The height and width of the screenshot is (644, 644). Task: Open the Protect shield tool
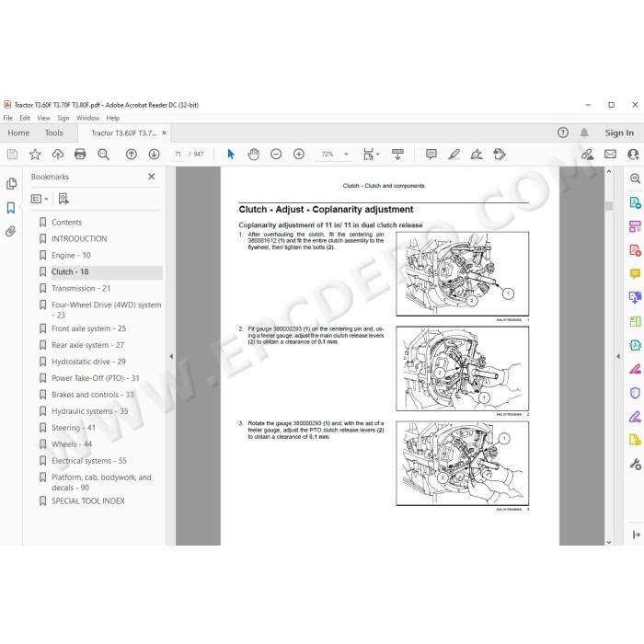point(635,393)
